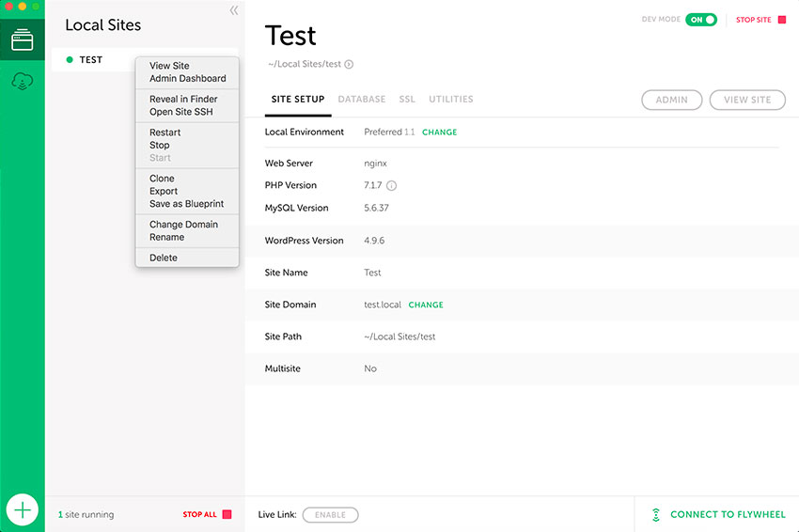
Task: Select Save as Blueprint menu entry
Action: tap(186, 204)
